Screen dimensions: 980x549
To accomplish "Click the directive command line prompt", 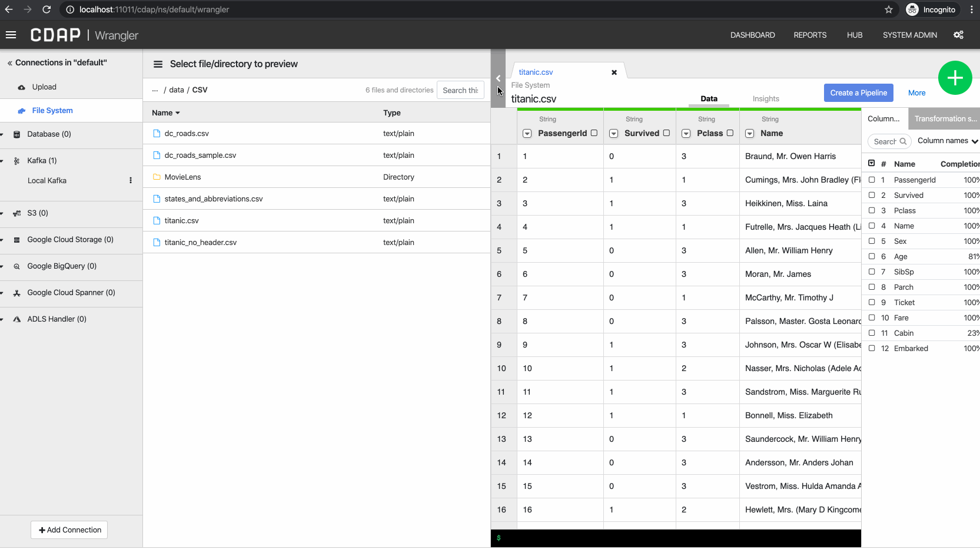I will pyautogui.click(x=676, y=538).
